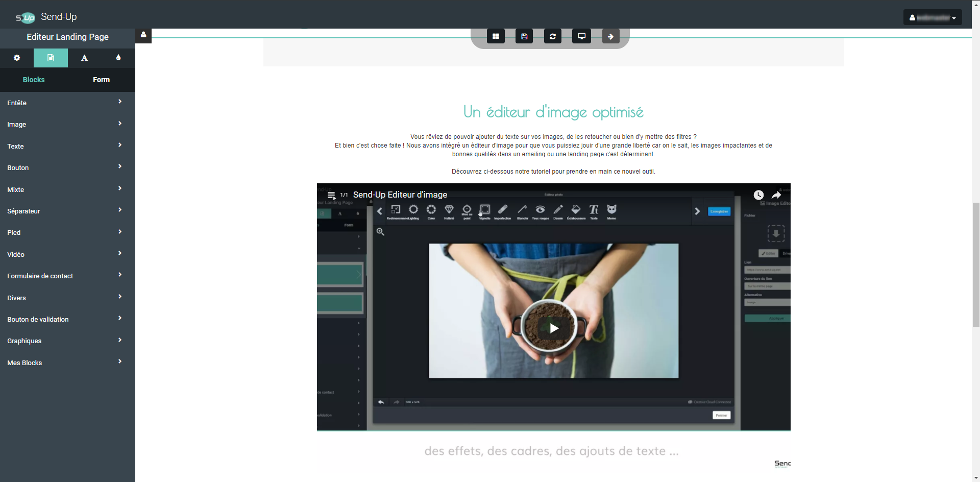Image resolution: width=980 pixels, height=482 pixels.
Task: Open the user account dropdown at top right
Action: (932, 17)
